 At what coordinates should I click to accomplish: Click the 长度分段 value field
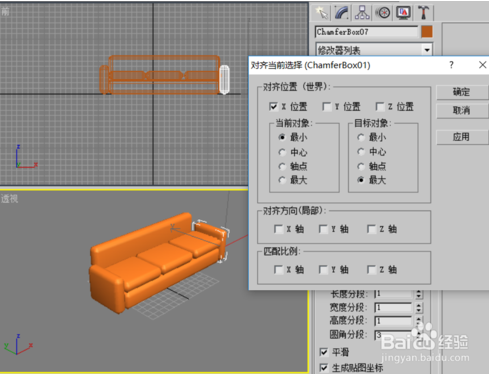pos(393,294)
